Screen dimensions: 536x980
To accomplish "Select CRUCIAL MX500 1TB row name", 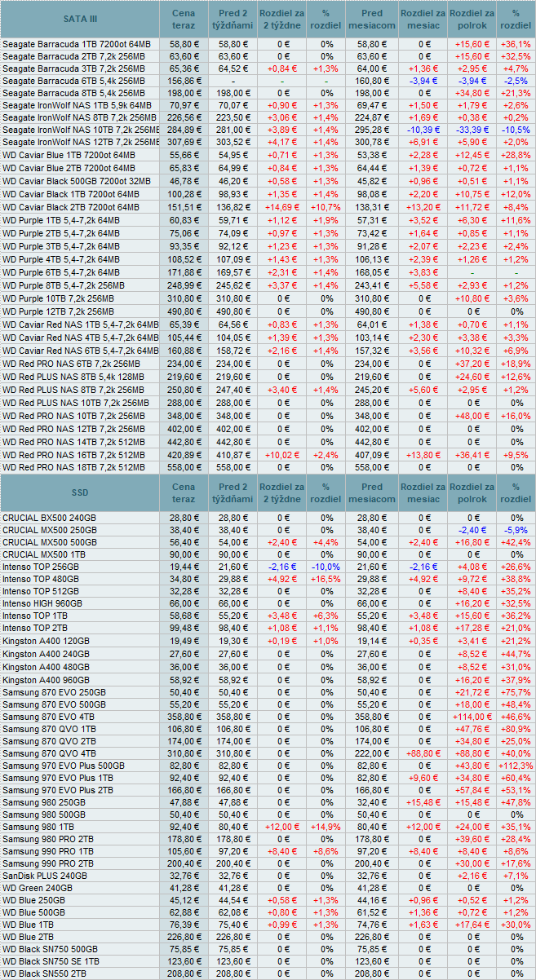I will [44, 554].
